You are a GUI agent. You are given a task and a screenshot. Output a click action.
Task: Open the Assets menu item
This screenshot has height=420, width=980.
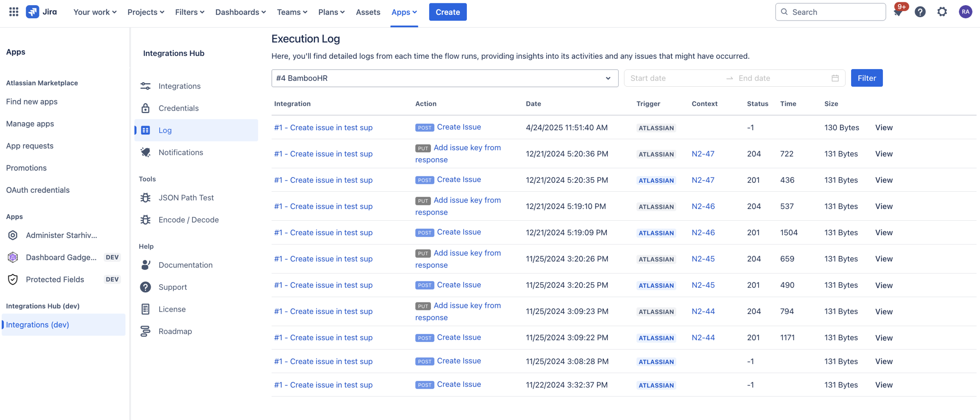[x=367, y=12]
